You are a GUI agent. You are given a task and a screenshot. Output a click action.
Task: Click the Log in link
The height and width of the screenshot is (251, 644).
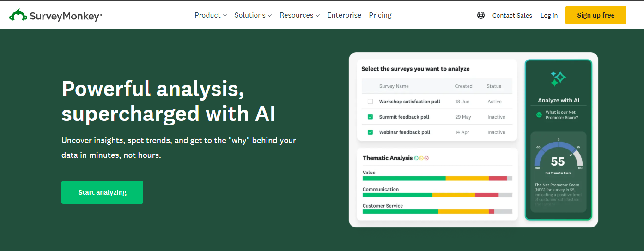pyautogui.click(x=549, y=15)
